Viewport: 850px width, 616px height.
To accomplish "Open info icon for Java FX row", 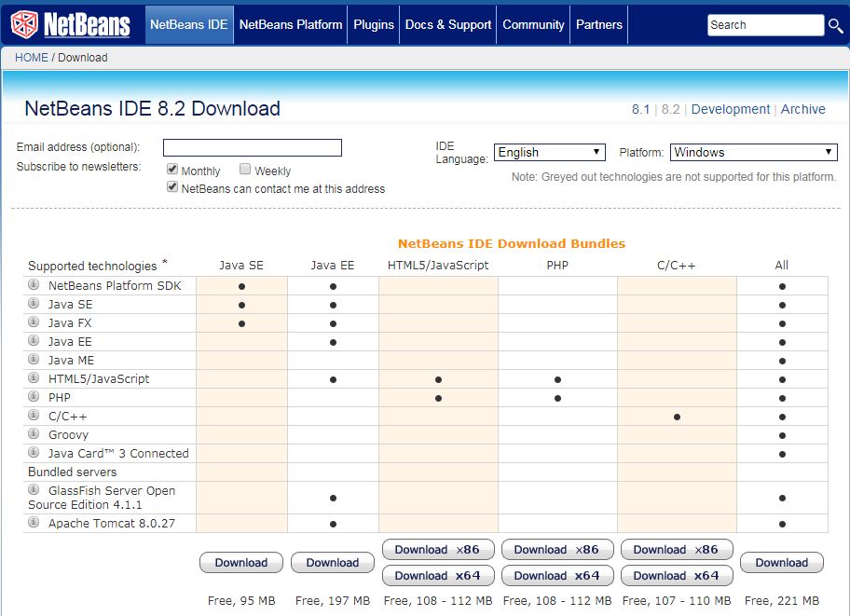I will 34,322.
